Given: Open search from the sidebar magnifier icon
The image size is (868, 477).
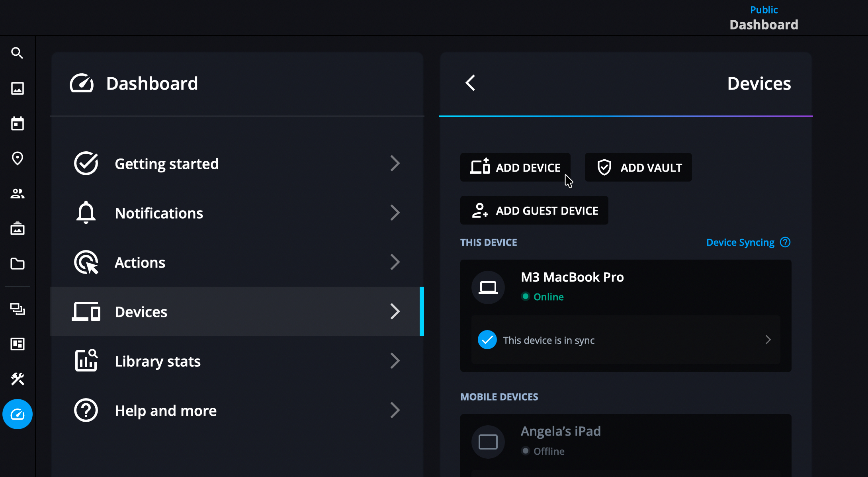Looking at the screenshot, I should [x=17, y=53].
